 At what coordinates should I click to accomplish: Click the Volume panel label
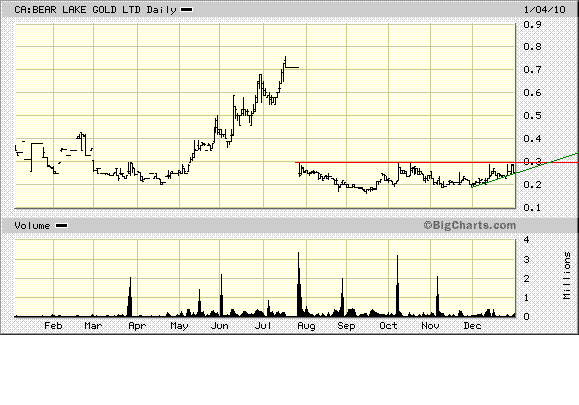pos(32,226)
